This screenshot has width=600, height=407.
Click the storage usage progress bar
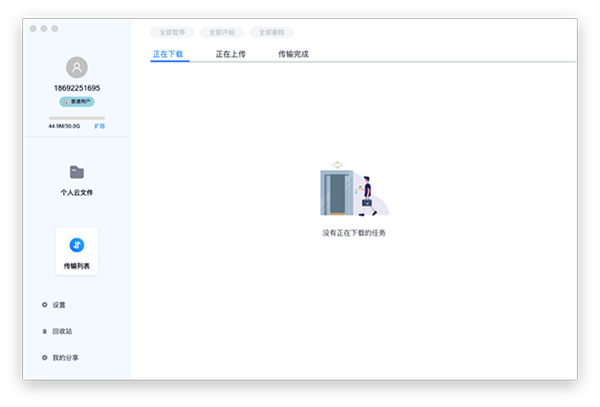pyautogui.click(x=77, y=118)
